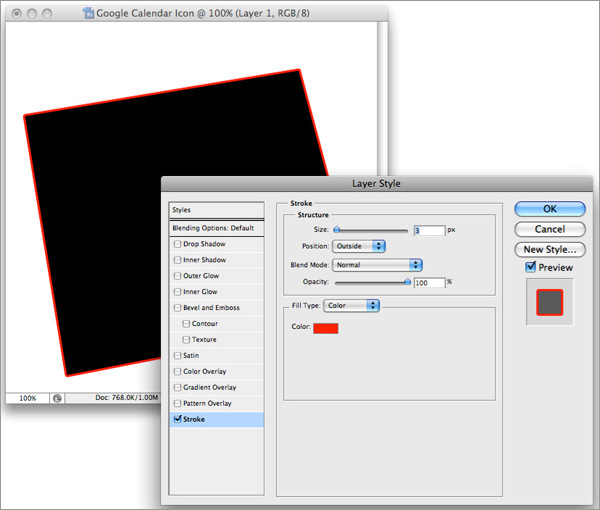Click the document window vertical scrollbar

382,98
